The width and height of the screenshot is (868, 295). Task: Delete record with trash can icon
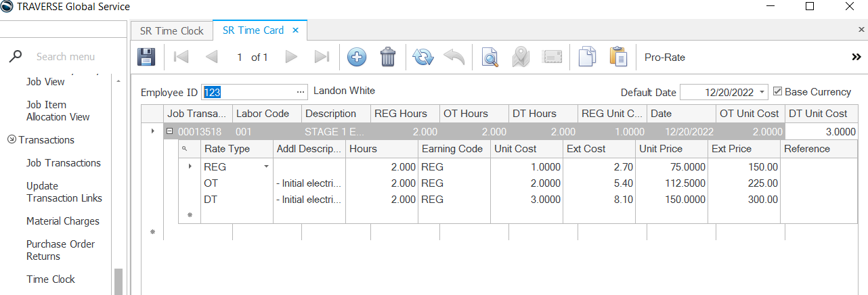point(387,57)
